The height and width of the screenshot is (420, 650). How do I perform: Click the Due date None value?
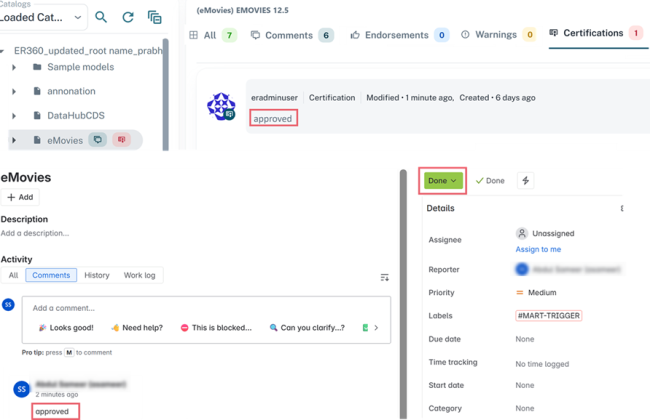coord(525,339)
